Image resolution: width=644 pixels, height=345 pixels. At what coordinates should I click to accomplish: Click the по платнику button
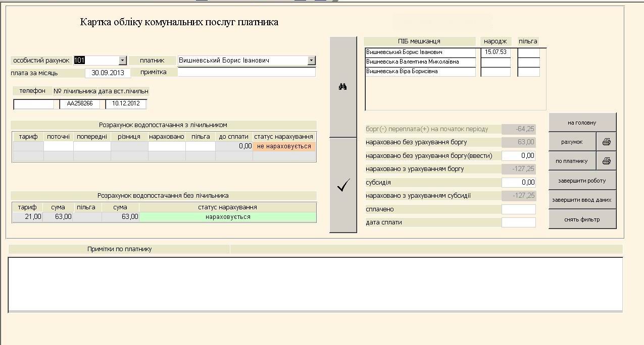point(572,161)
